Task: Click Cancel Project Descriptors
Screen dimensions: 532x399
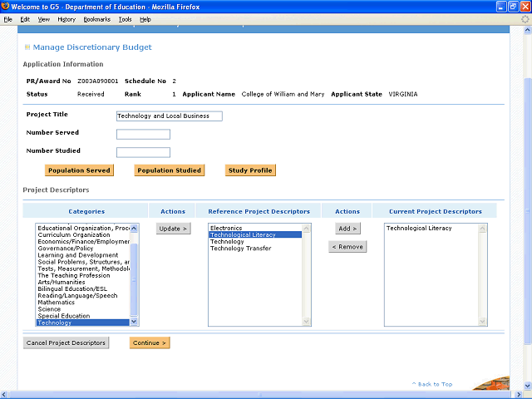Action: pos(66,342)
